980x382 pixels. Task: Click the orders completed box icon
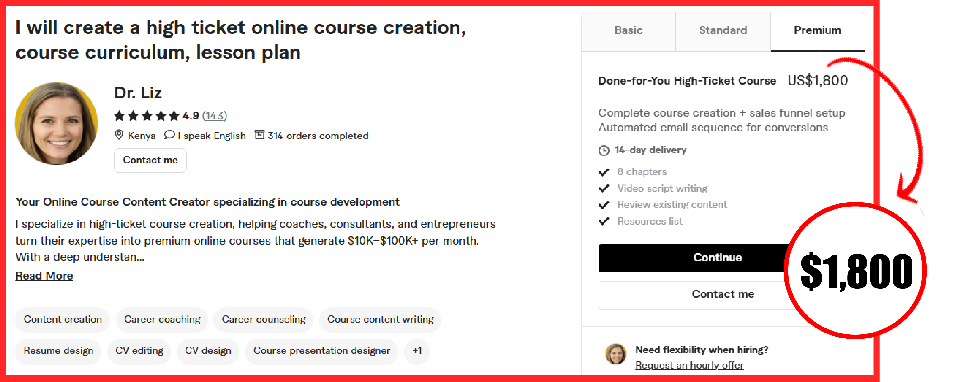point(259,135)
